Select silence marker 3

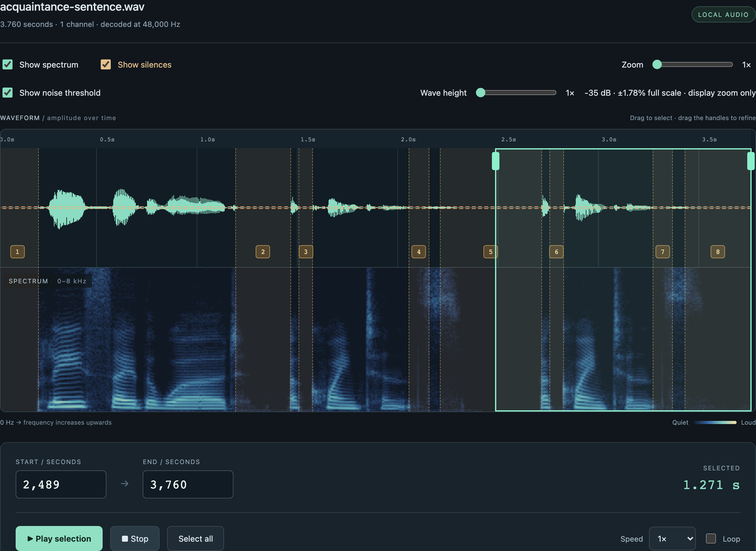306,252
